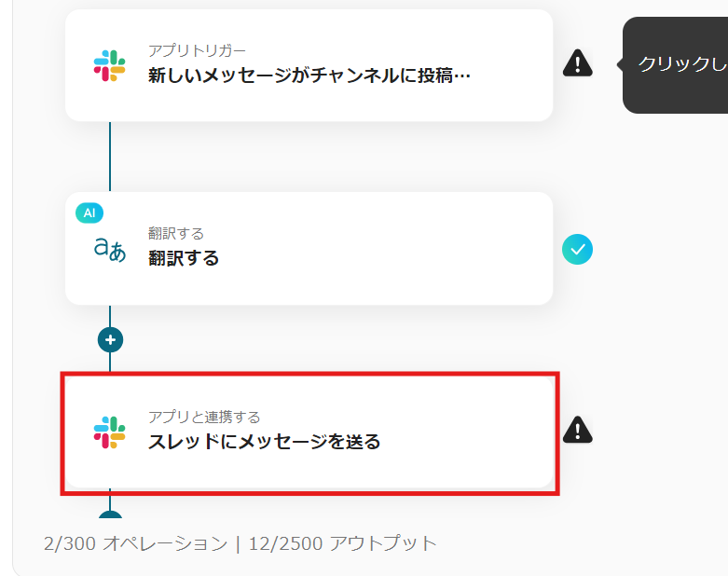Click the bold 翻訳する title text
Screen dimensions: 728x576
[x=184, y=258]
